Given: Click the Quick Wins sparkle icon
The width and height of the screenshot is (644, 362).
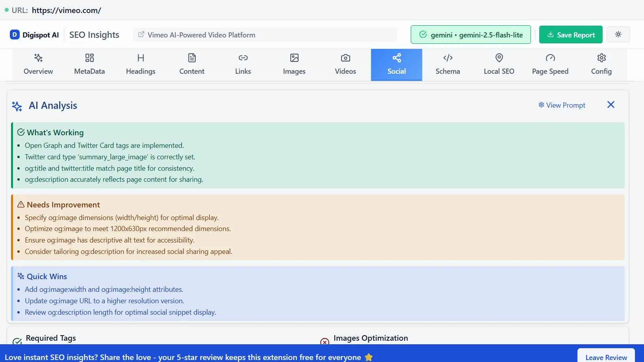Looking at the screenshot, I should pyautogui.click(x=21, y=276).
